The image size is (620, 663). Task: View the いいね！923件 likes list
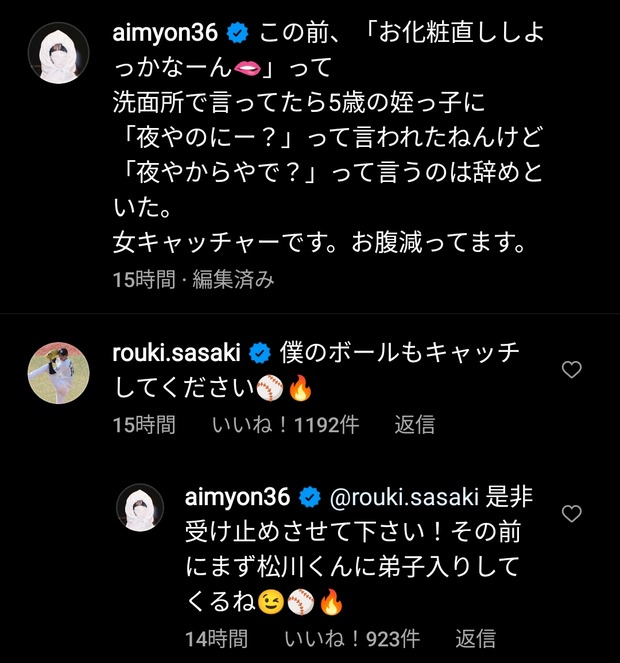point(352,637)
